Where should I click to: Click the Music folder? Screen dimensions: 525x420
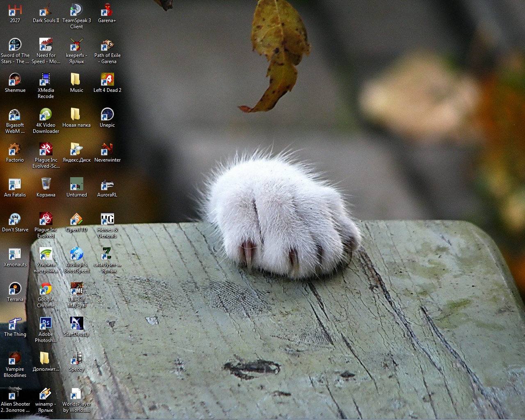click(76, 80)
